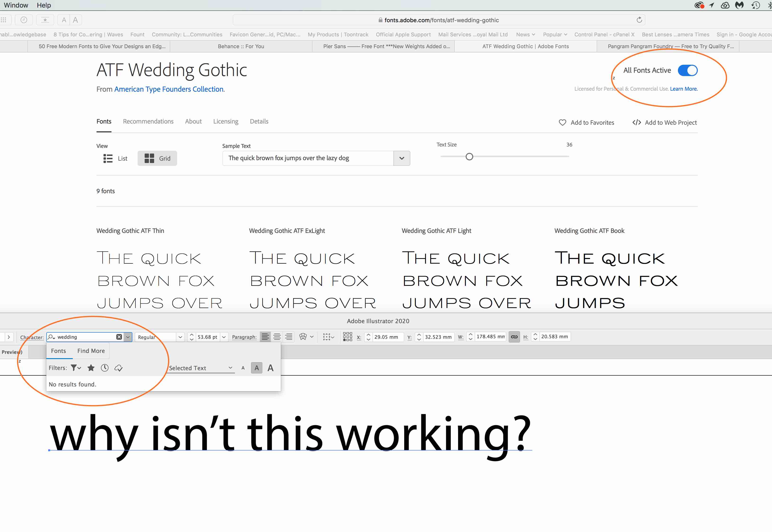Click the favorites star font filter
Screen dimensions: 772x532
click(x=91, y=368)
